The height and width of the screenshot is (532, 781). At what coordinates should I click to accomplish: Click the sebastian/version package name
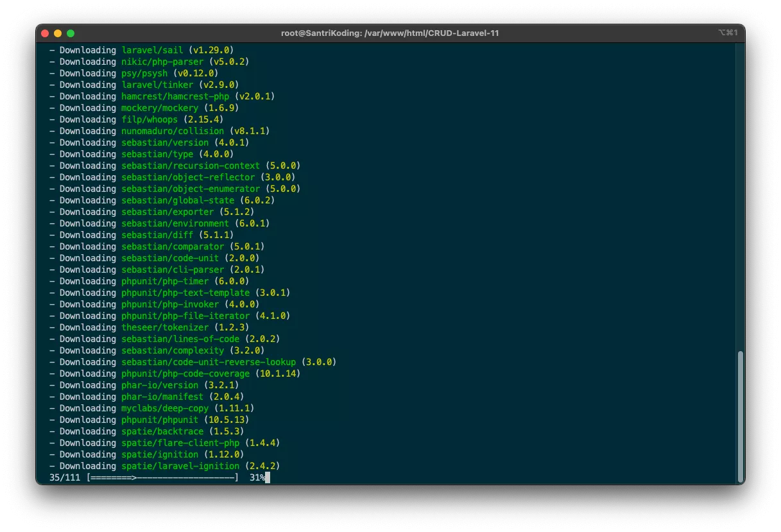click(165, 142)
